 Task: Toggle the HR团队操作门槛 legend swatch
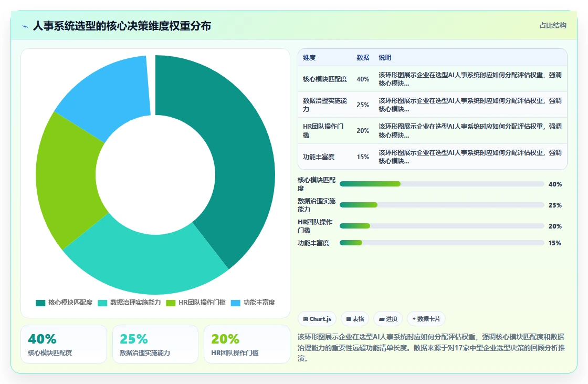pyautogui.click(x=171, y=303)
